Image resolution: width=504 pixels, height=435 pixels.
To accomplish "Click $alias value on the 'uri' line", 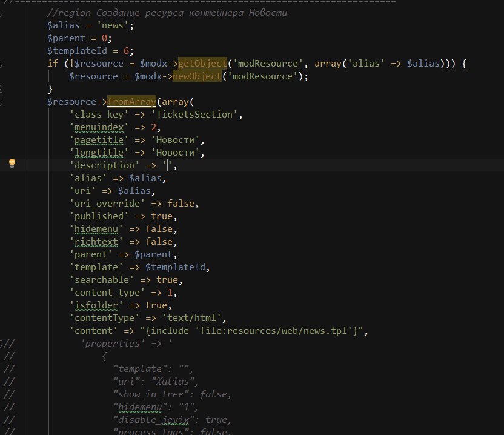I will 134,191.
